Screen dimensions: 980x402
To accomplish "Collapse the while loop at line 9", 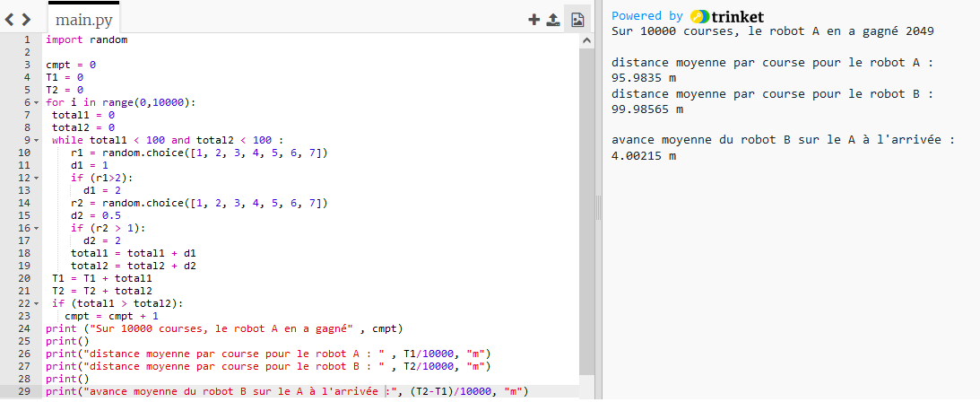I will pyautogui.click(x=35, y=141).
